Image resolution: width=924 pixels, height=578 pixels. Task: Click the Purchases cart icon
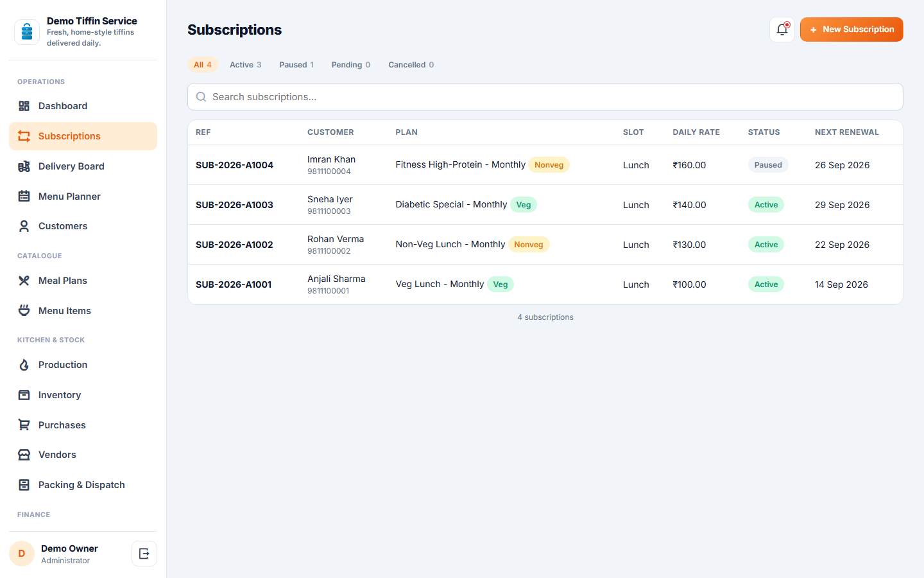[x=24, y=425]
